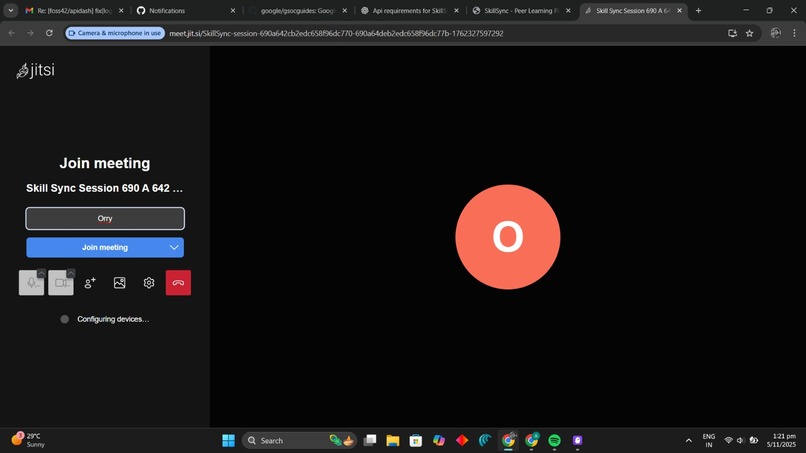
Task: Open the settings gear icon
Action: pos(149,283)
